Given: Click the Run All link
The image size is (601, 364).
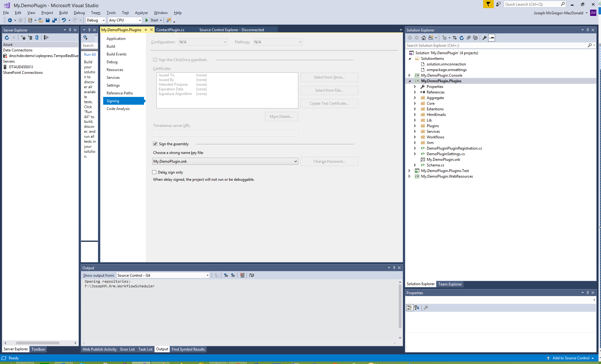Looking at the screenshot, I should 90,55.
